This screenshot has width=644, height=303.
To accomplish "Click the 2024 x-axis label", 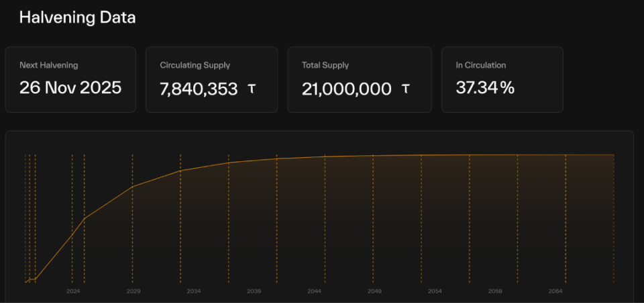I will (x=73, y=291).
